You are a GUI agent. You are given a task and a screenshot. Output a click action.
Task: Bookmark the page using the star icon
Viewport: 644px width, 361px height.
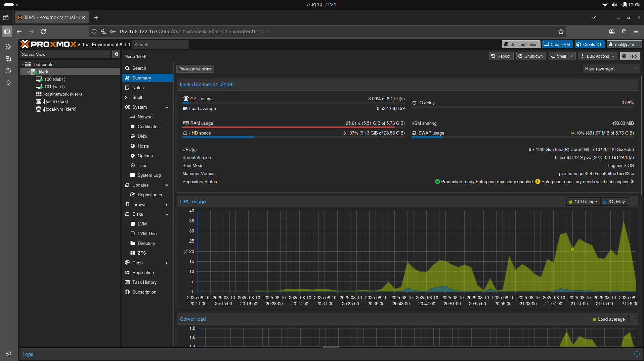(561, 31)
